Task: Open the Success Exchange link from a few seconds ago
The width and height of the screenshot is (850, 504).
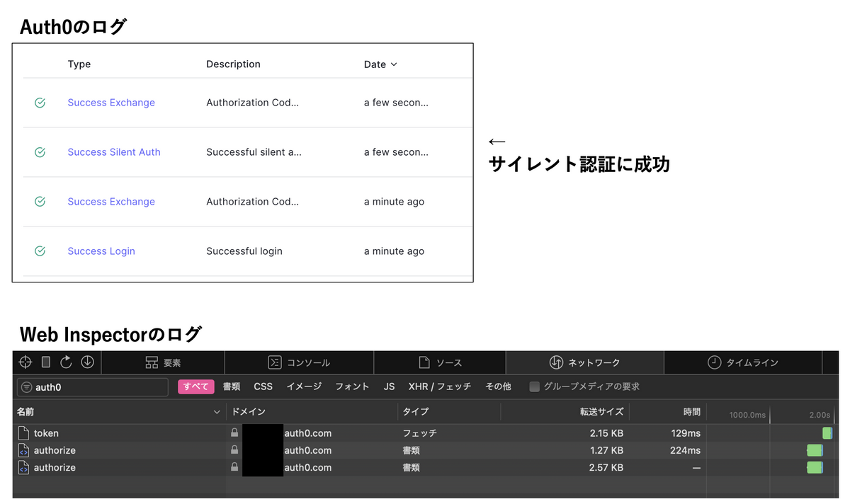Action: 111,103
